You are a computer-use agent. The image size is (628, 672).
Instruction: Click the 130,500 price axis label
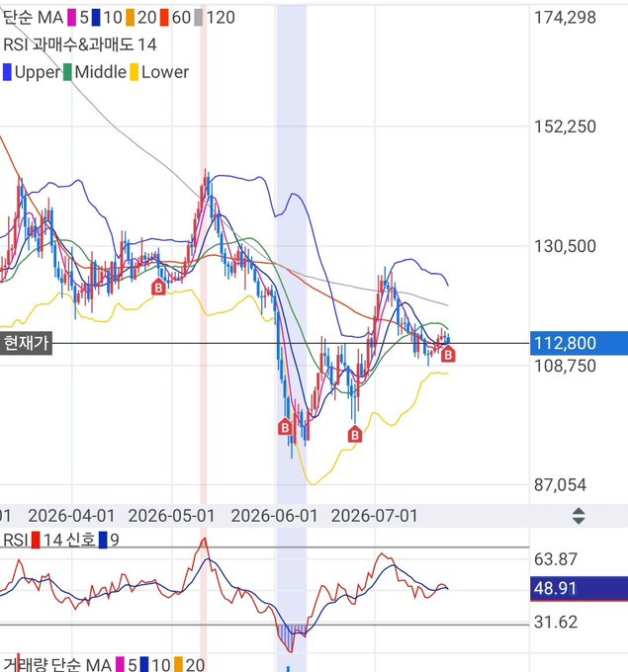[565, 246]
